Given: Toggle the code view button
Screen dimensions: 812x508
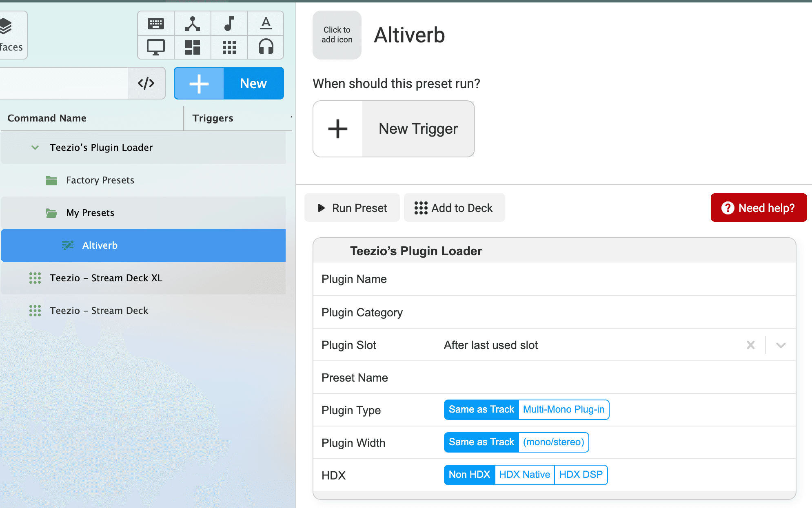Looking at the screenshot, I should coord(146,83).
